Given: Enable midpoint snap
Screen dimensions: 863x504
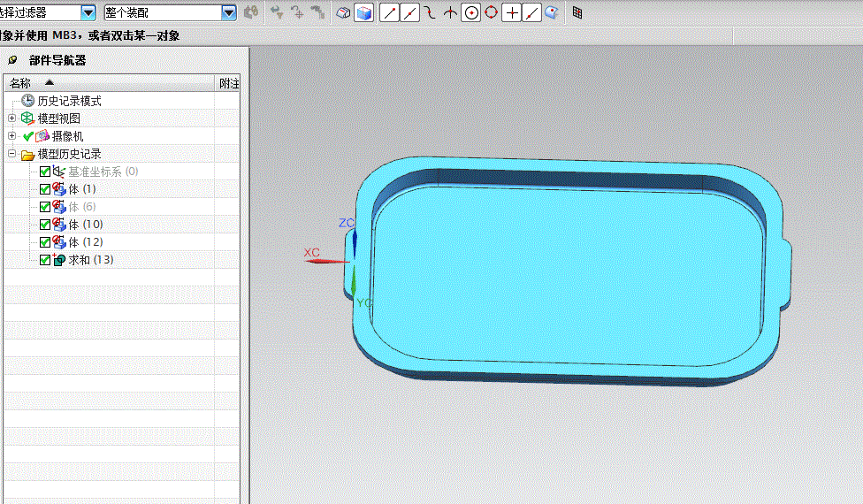Looking at the screenshot, I should point(409,12).
